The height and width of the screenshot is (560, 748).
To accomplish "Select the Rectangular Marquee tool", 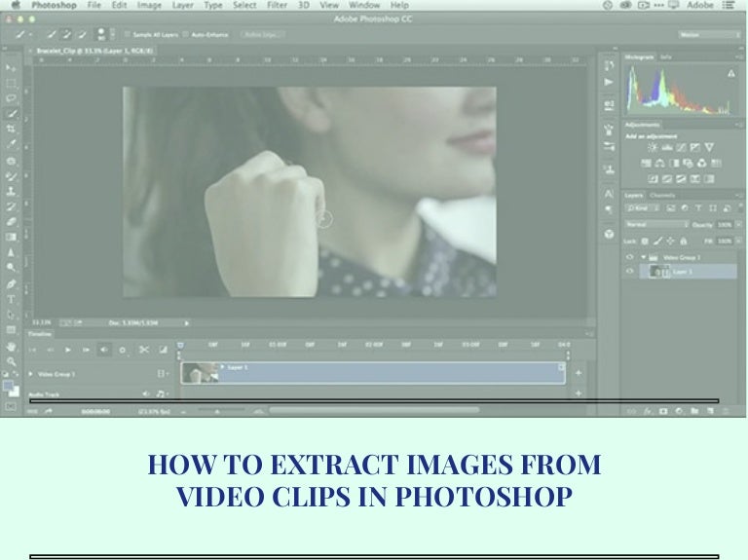I will pyautogui.click(x=11, y=83).
